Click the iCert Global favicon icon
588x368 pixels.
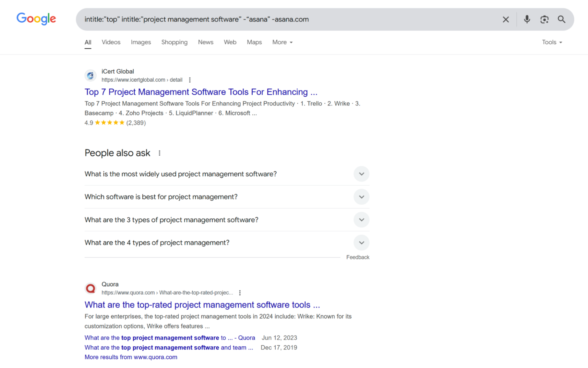[x=91, y=76]
